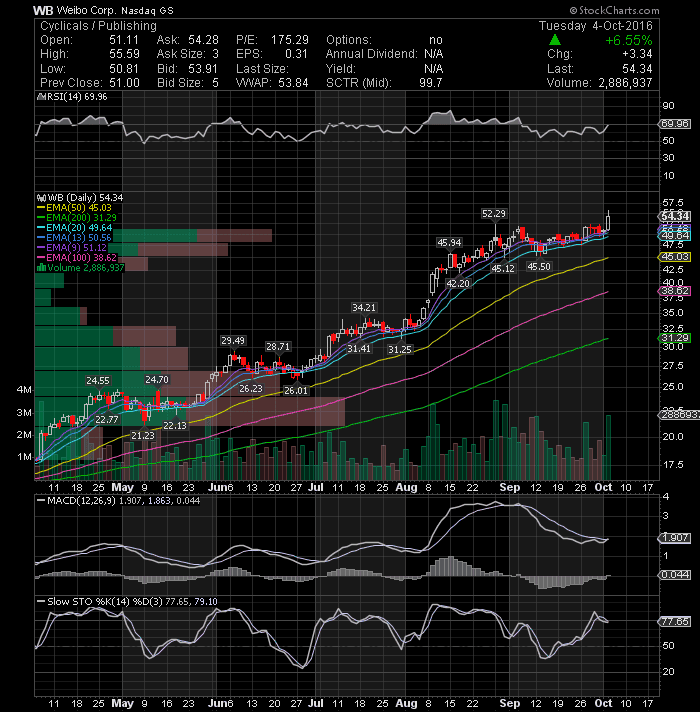Click the 29.49 price peak annotation

tap(232, 340)
